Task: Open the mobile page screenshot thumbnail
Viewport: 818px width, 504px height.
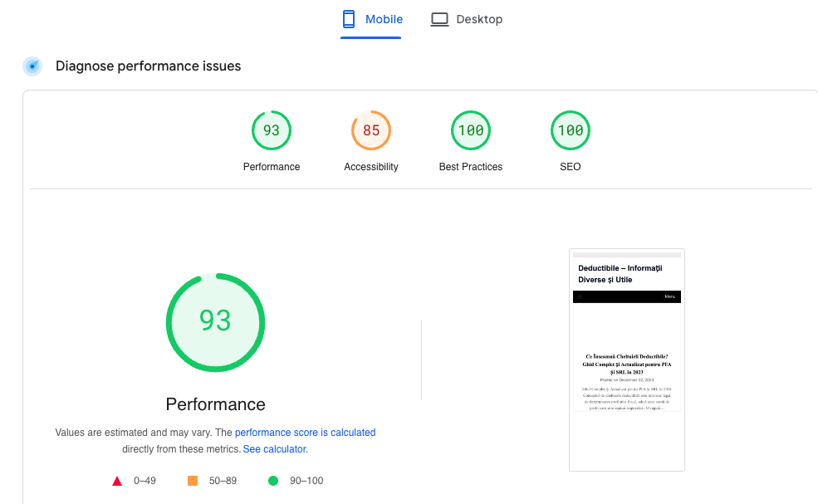Action: [x=627, y=360]
